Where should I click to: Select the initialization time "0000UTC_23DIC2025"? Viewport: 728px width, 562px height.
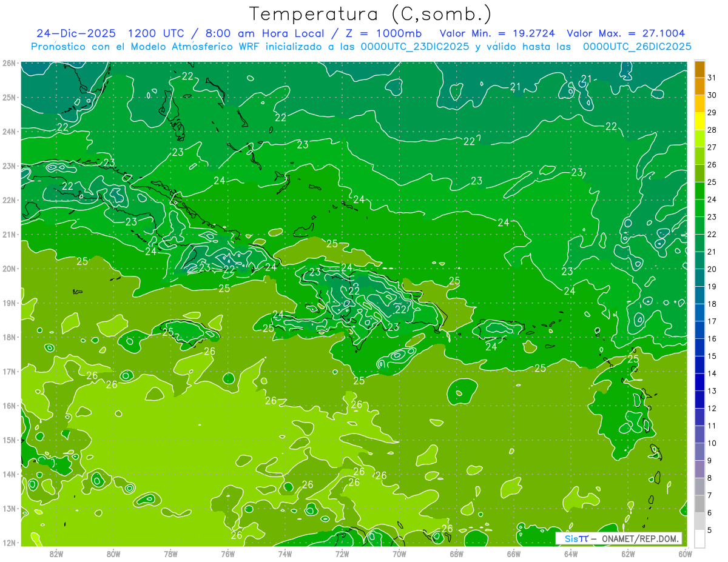(x=415, y=47)
